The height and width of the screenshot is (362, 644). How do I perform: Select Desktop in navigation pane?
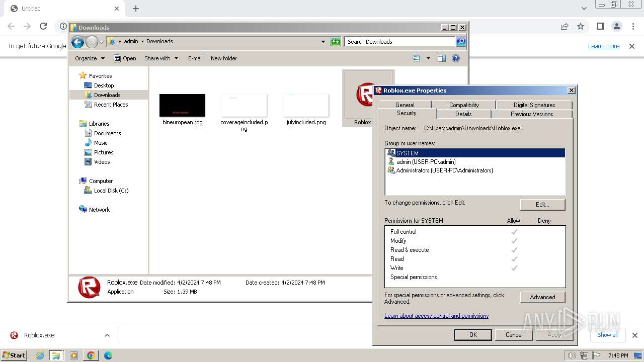click(104, 85)
